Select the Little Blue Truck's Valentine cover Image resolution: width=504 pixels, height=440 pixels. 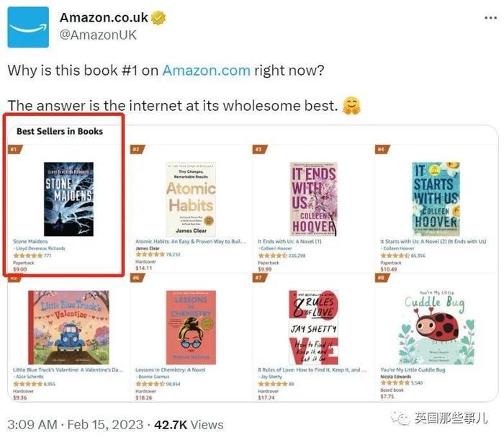tap(68, 328)
